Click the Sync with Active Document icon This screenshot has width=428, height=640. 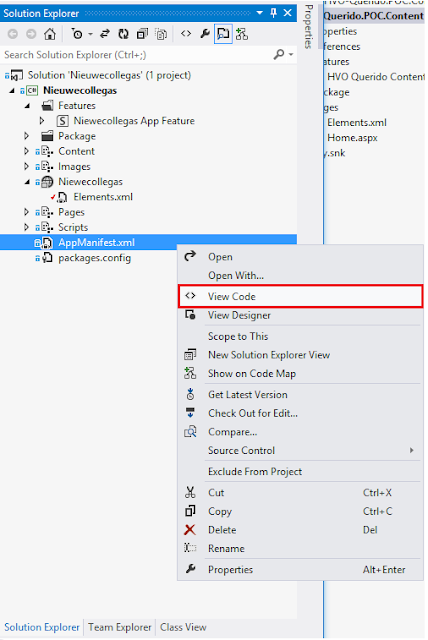point(105,34)
